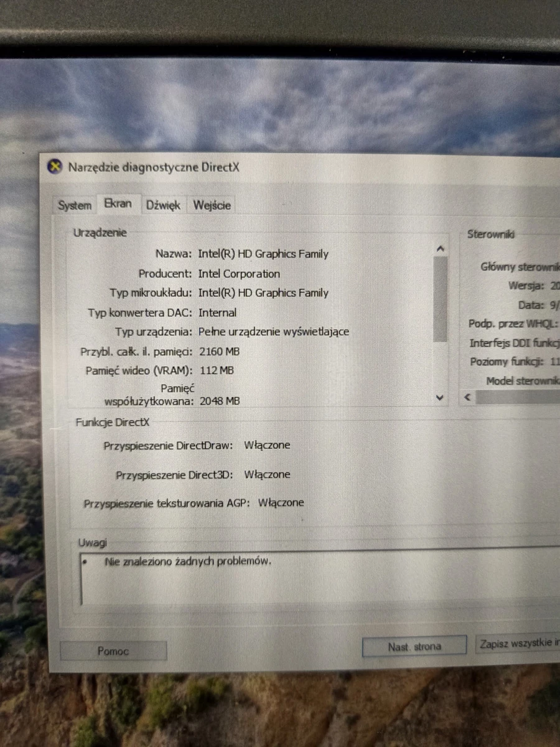Click left arrow of Sterowniki horizontal scrollbar
This screenshot has width=560, height=747.
467,397
